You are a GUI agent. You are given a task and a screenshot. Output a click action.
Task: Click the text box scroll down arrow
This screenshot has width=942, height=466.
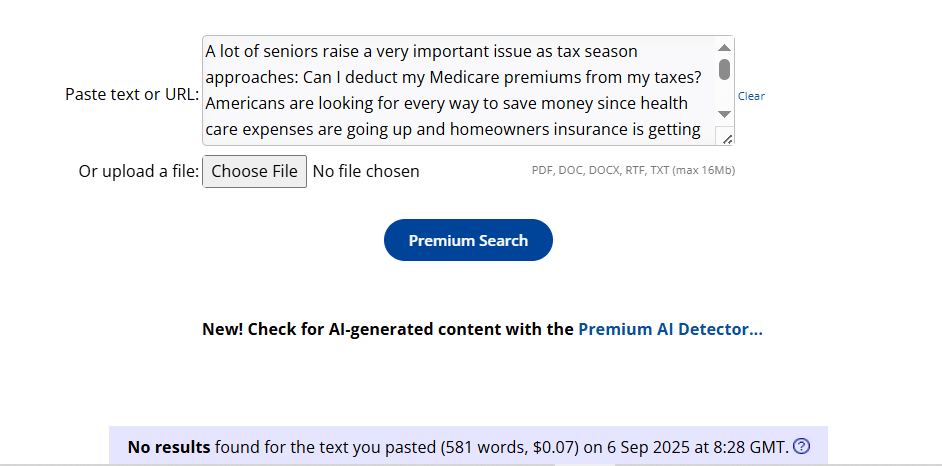(725, 114)
